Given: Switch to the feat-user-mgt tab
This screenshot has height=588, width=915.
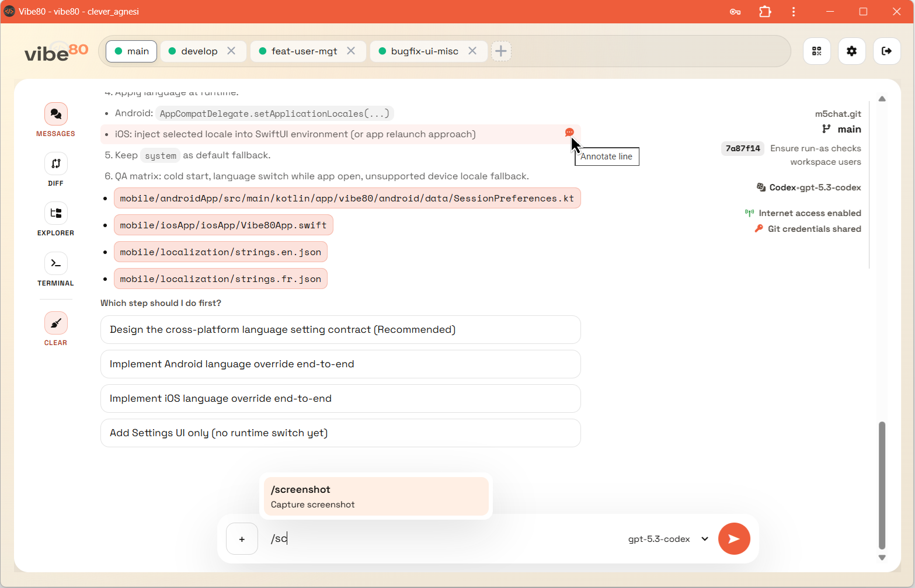Looking at the screenshot, I should 304,51.
